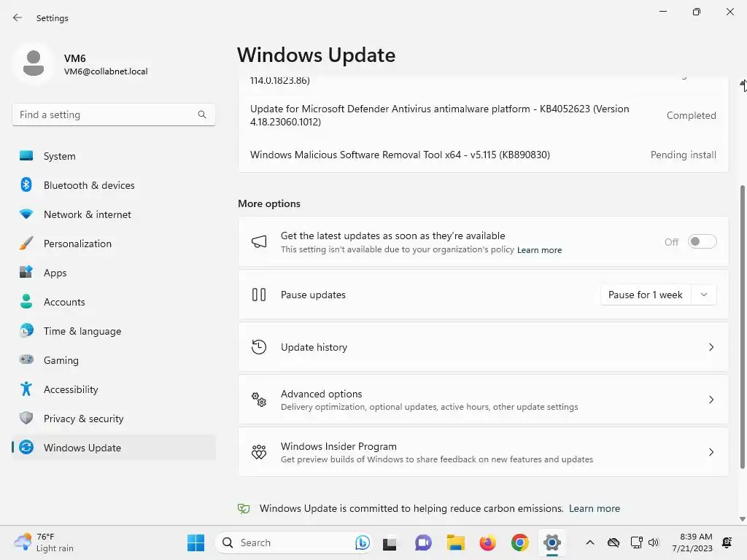This screenshot has height=560, width=747.
Task: Click the Gaming controller icon
Action: point(26,359)
